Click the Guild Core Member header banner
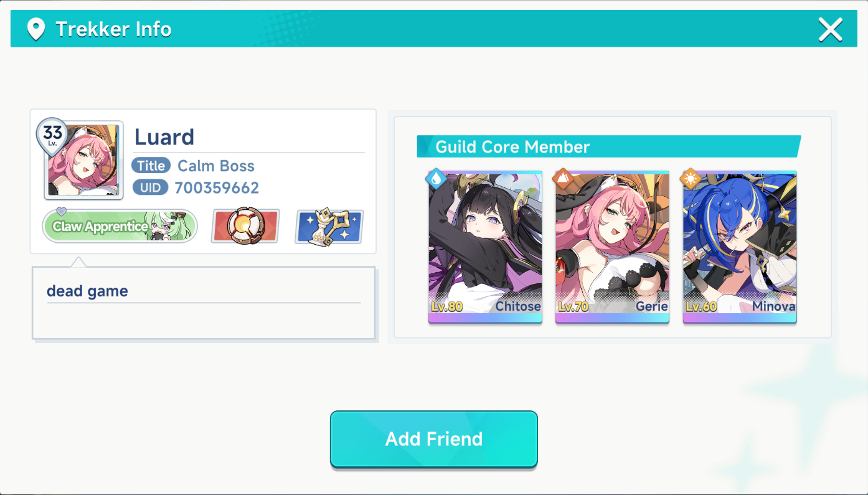This screenshot has height=495, width=868. tap(609, 147)
